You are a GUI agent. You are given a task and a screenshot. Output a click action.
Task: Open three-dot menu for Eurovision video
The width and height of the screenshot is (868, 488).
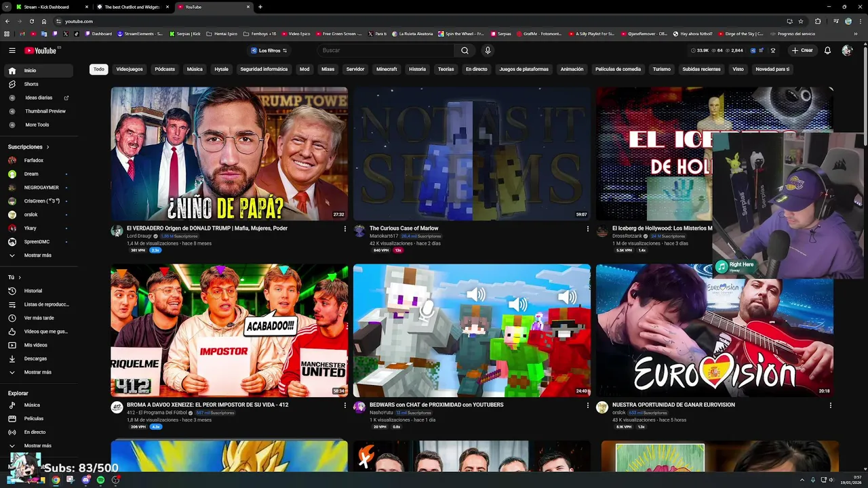[830, 405]
